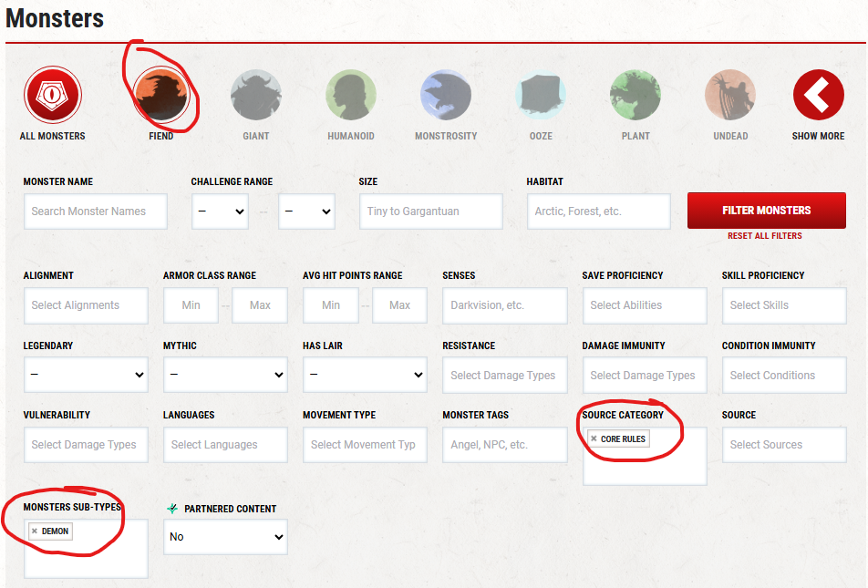Screen dimensions: 868x588
Task: Select the All Monsters icon
Action: pos(52,96)
